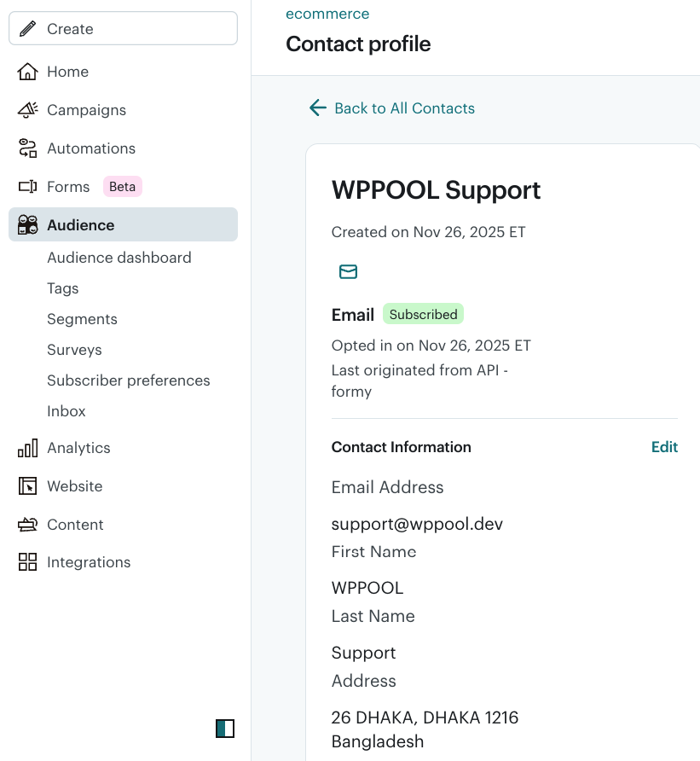Open Audience dashboard submenu
Screen dimensions: 700x761
pos(119,258)
